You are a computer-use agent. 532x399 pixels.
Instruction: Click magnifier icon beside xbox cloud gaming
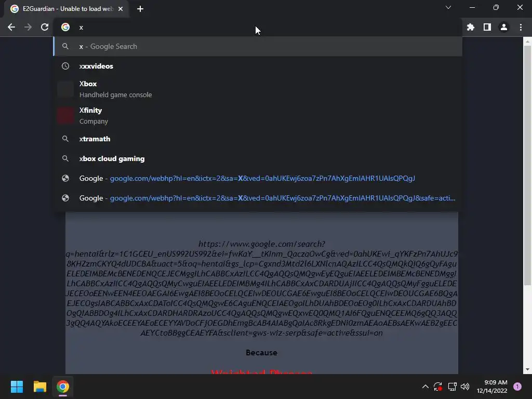(x=65, y=158)
